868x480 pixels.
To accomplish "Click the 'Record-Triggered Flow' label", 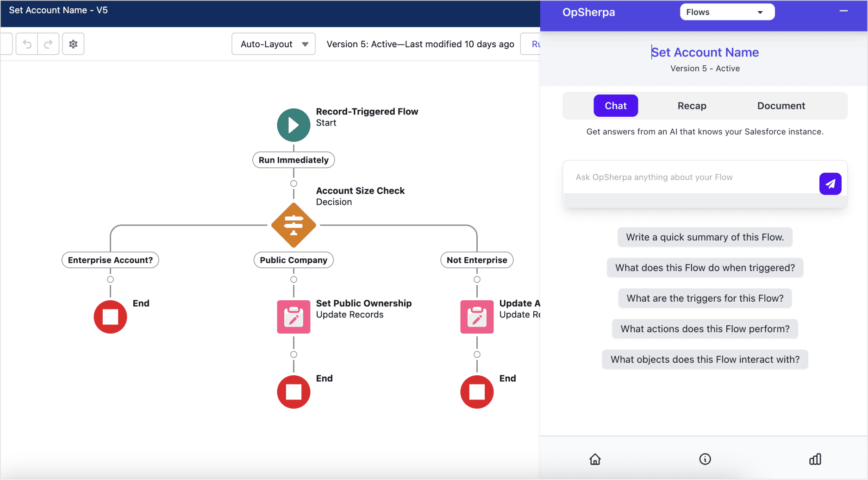I will 367,112.
